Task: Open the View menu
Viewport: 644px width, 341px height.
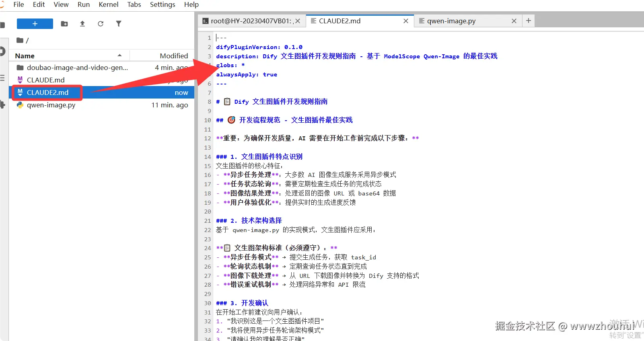Action: (x=61, y=4)
